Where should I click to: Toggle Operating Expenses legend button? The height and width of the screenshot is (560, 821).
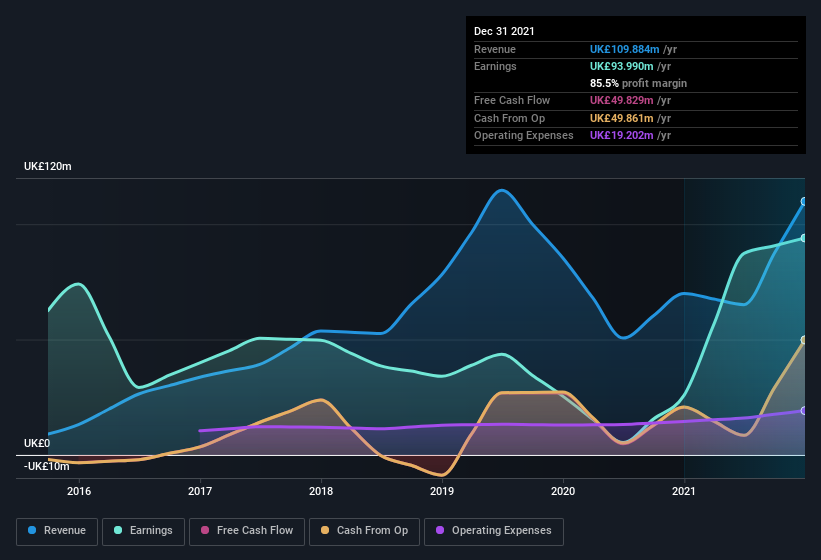pyautogui.click(x=493, y=531)
